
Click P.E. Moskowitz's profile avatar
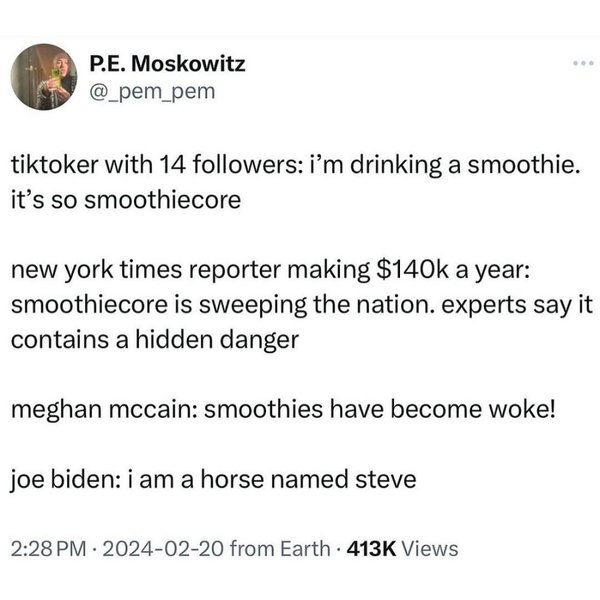pyautogui.click(x=44, y=77)
